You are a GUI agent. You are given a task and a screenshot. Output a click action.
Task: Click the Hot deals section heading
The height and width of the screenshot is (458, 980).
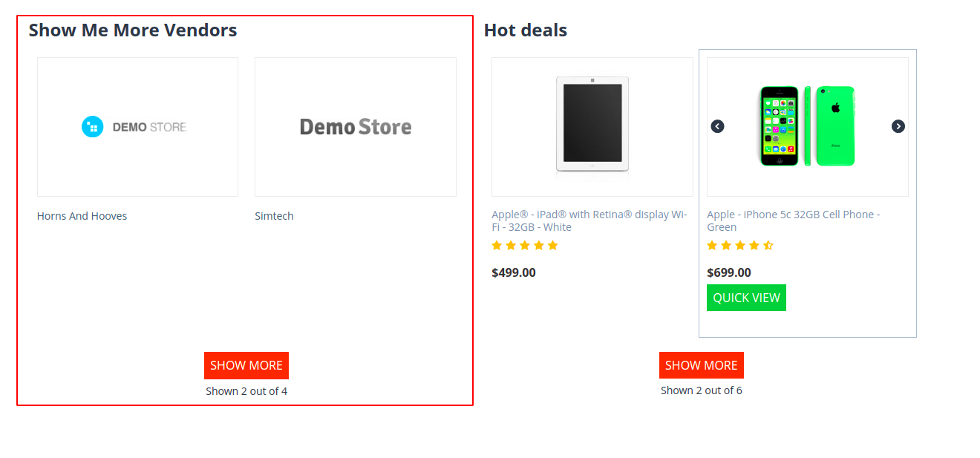526,30
